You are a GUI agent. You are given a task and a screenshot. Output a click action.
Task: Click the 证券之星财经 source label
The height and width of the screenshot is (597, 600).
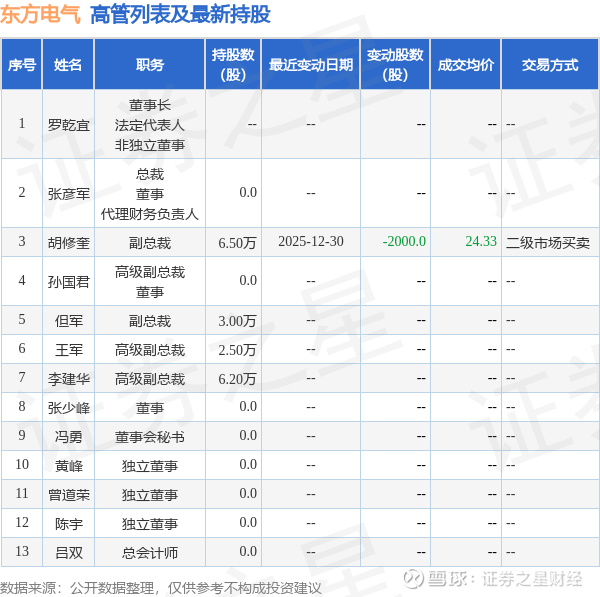pyautogui.click(x=532, y=579)
